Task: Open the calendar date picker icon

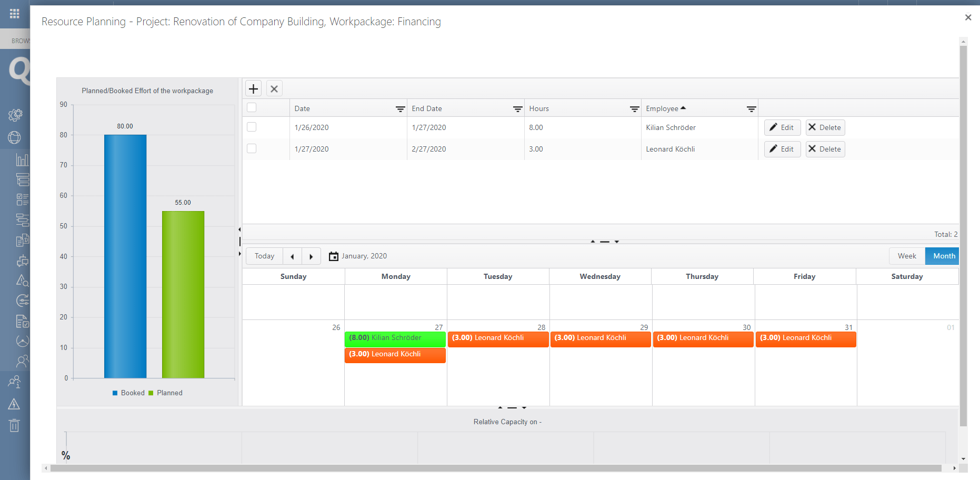Action: 334,256
